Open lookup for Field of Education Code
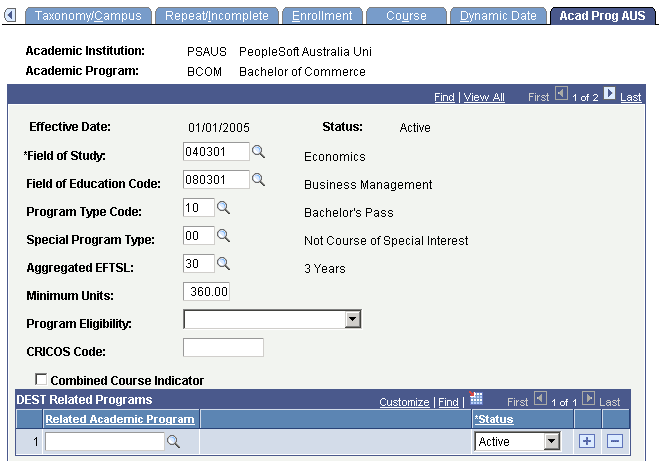 coord(258,179)
